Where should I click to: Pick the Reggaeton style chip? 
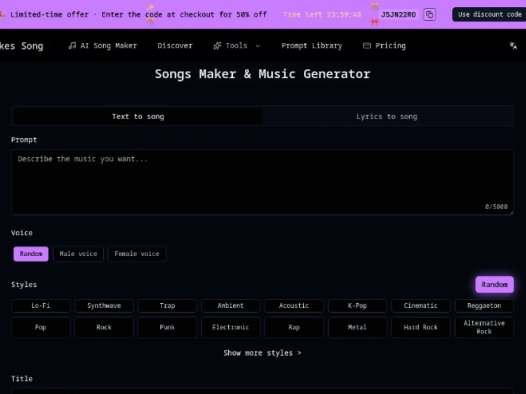pos(484,305)
